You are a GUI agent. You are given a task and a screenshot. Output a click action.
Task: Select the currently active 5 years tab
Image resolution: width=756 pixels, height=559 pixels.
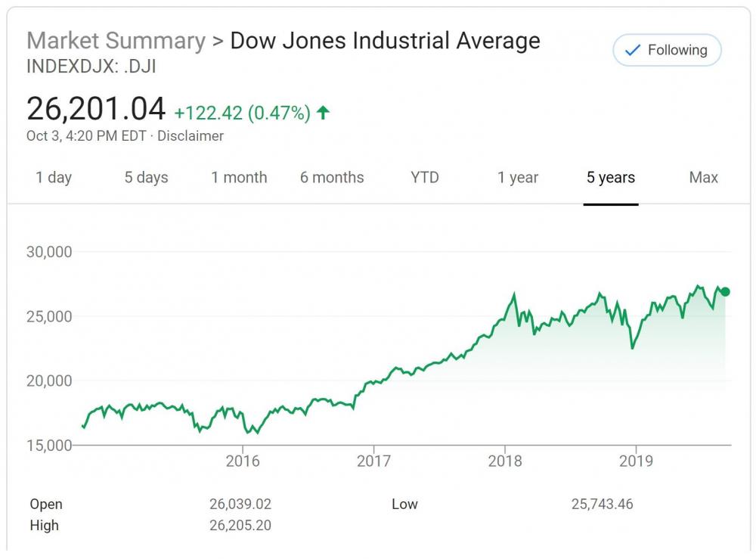pyautogui.click(x=611, y=178)
